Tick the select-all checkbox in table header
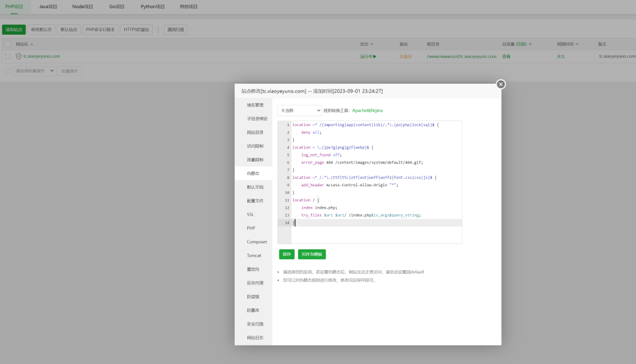Viewport: 636px width, 364px height. (7, 44)
